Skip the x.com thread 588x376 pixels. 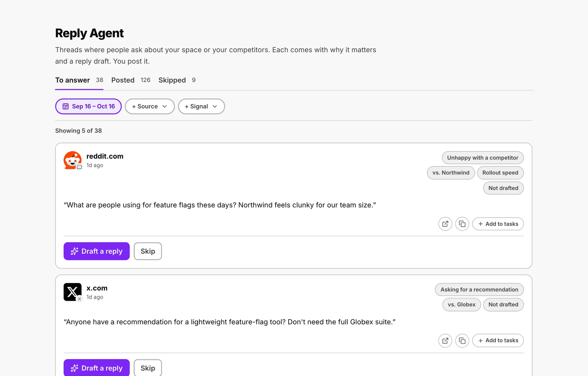(x=148, y=368)
